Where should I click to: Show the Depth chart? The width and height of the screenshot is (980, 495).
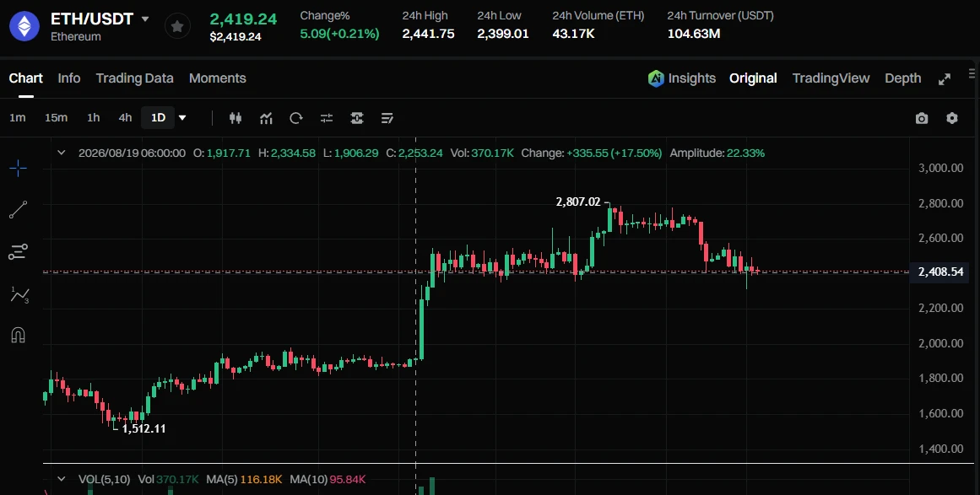point(902,78)
